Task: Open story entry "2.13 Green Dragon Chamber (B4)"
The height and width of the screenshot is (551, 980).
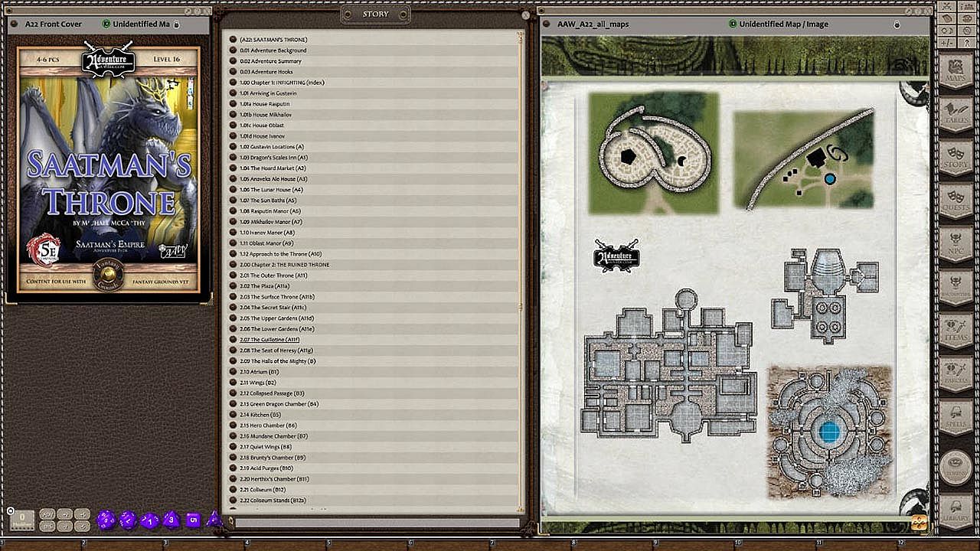Action: [279, 404]
